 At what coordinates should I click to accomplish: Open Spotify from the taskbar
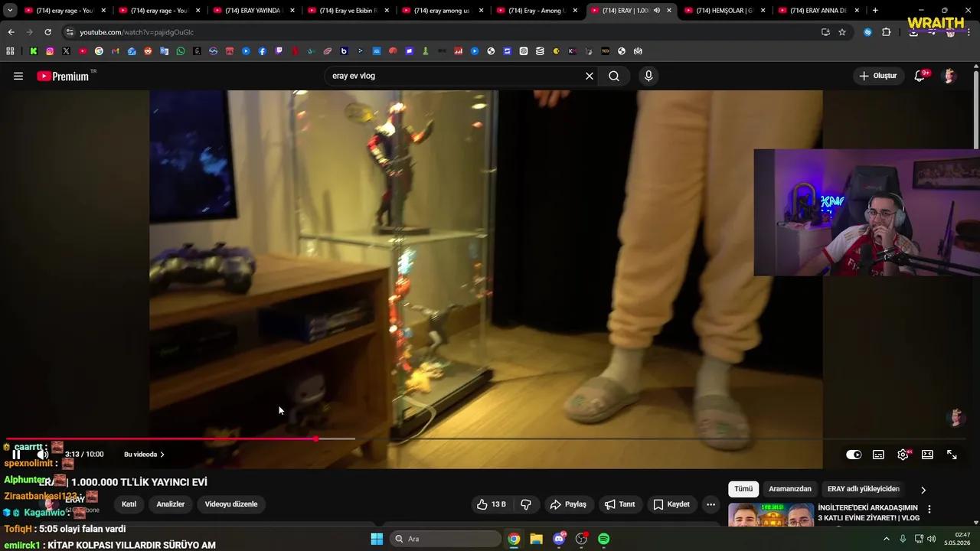pos(603,539)
